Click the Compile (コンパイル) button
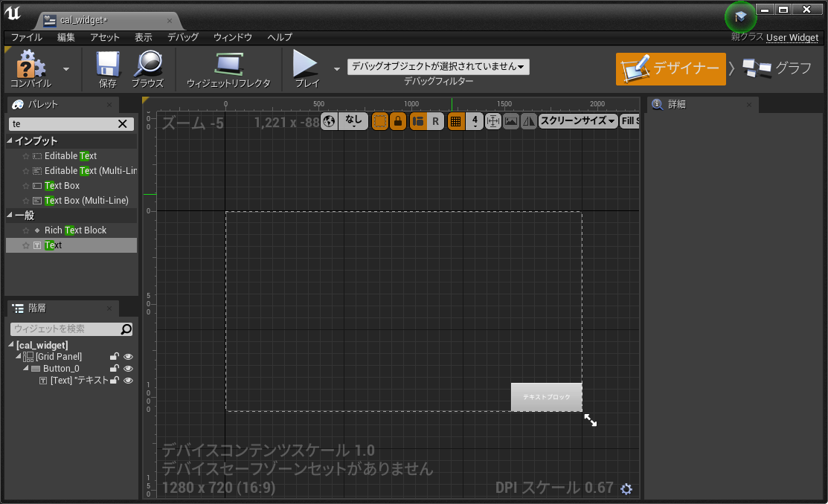This screenshot has width=828, height=504. pos(31,68)
